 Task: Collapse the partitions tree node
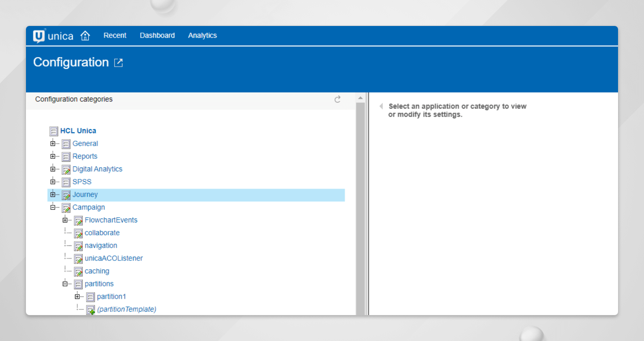coord(65,284)
